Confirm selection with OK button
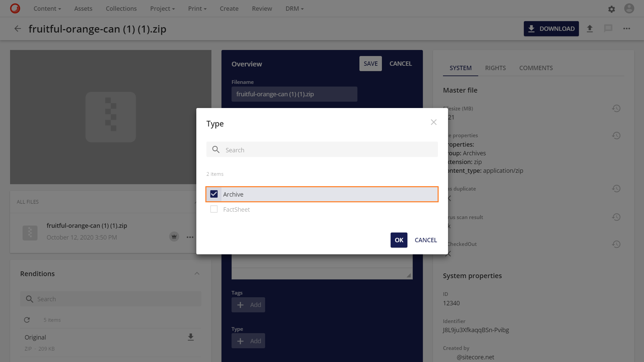 pos(399,240)
